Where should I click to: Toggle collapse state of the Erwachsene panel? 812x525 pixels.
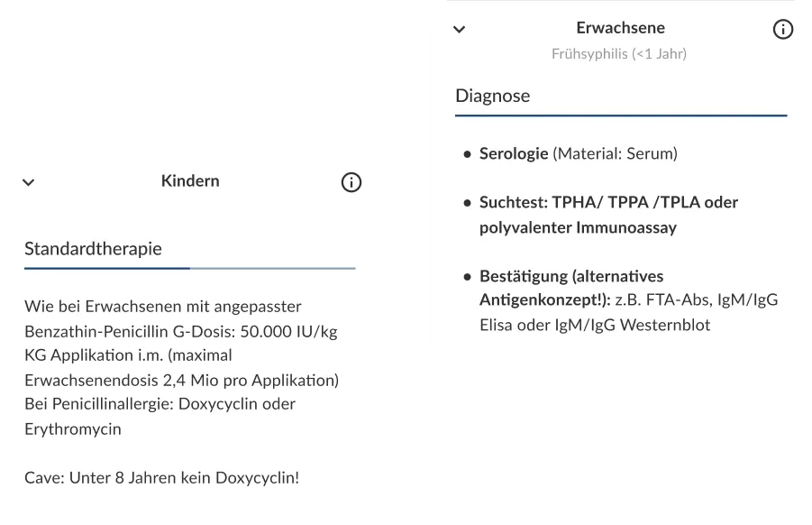click(460, 29)
